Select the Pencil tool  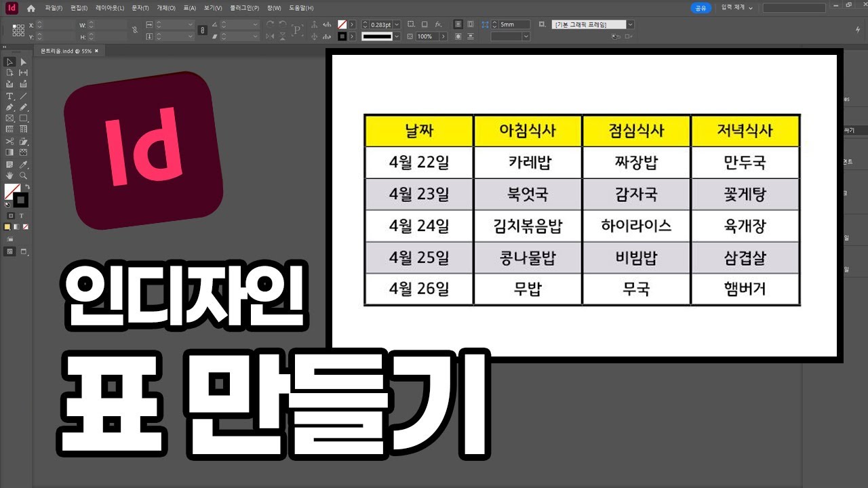pyautogui.click(x=23, y=107)
